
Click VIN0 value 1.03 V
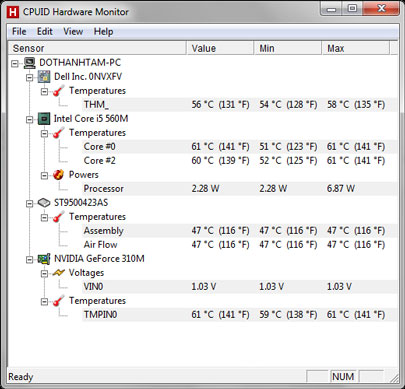tap(204, 287)
